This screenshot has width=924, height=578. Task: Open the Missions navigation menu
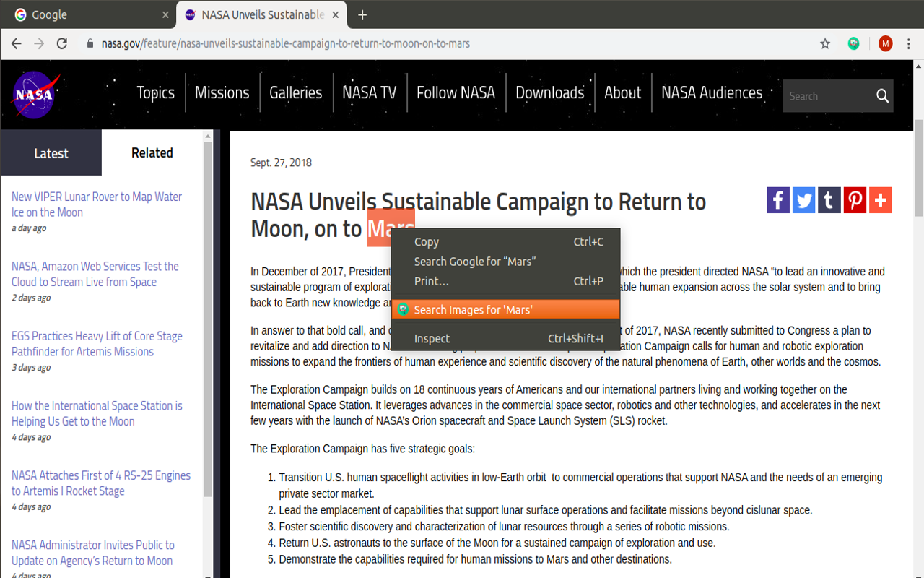click(222, 92)
